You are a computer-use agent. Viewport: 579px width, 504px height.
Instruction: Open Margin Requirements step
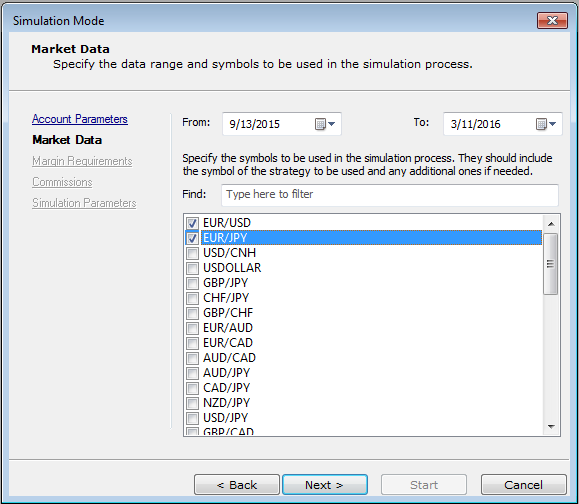(82, 161)
